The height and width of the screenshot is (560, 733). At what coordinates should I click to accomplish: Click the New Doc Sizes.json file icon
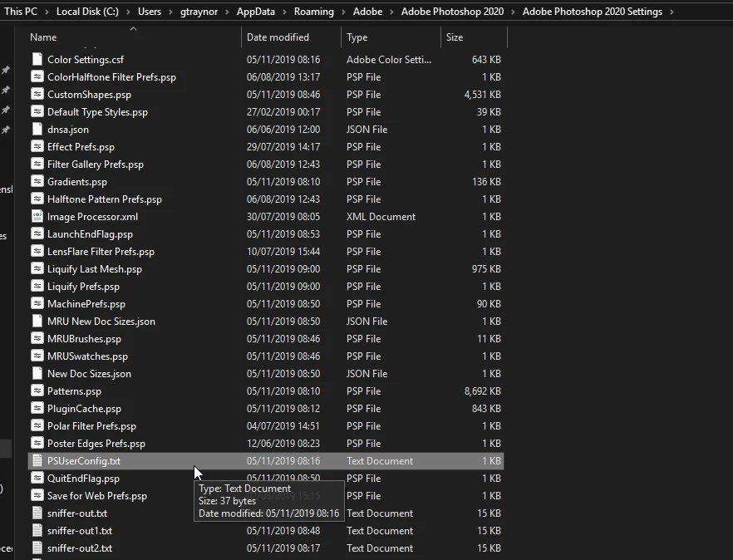coord(37,374)
